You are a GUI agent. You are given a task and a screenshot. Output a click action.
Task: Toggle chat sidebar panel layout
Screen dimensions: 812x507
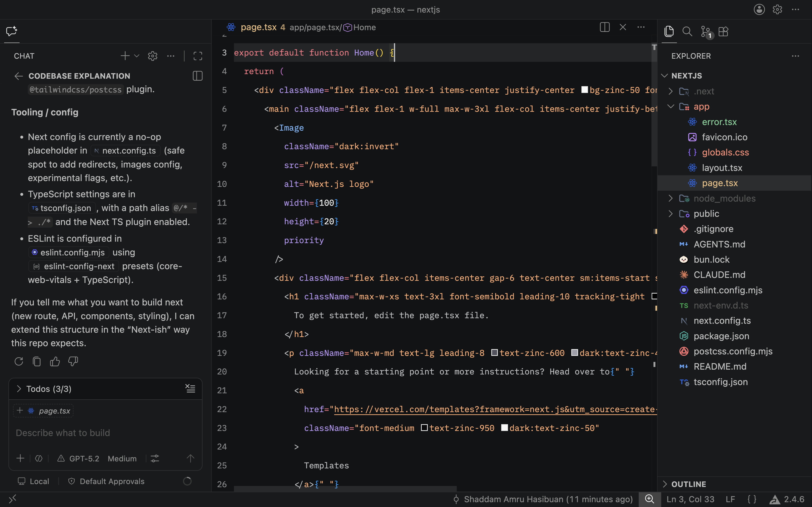coord(198,76)
